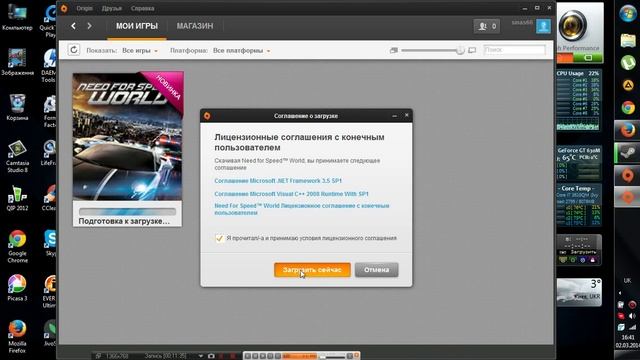Click the UK language indicator in the tray
Screen dimensions: 640x360
(x=627, y=280)
